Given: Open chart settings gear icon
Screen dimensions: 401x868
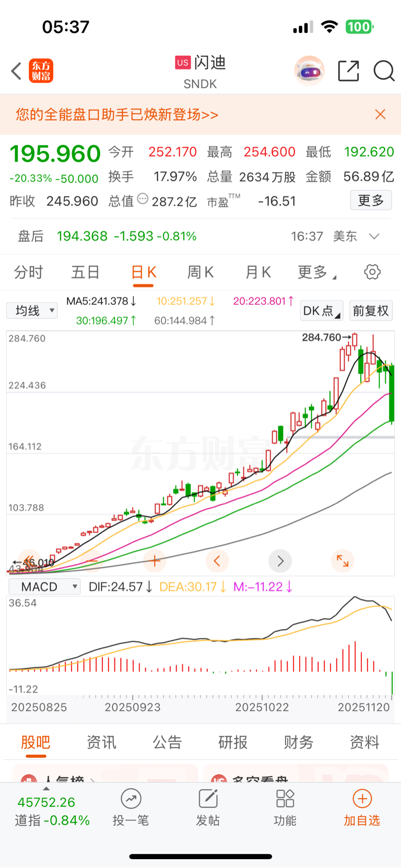Looking at the screenshot, I should click(x=372, y=272).
